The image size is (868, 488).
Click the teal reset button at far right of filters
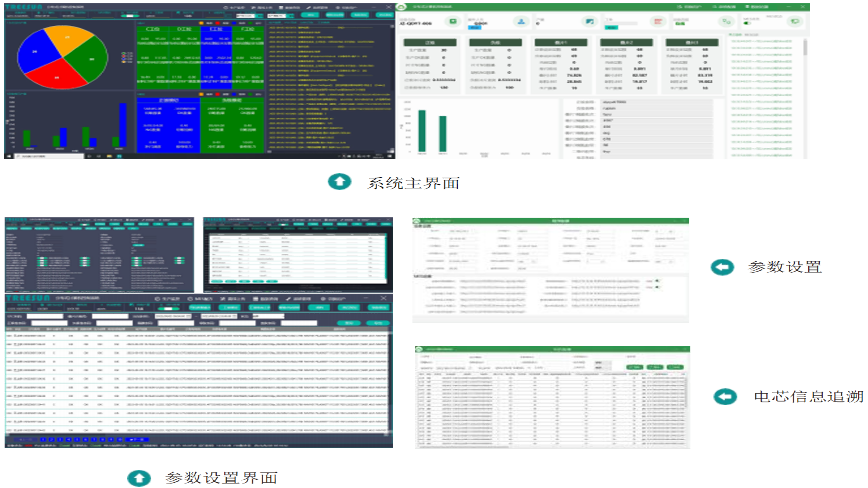pos(378,323)
